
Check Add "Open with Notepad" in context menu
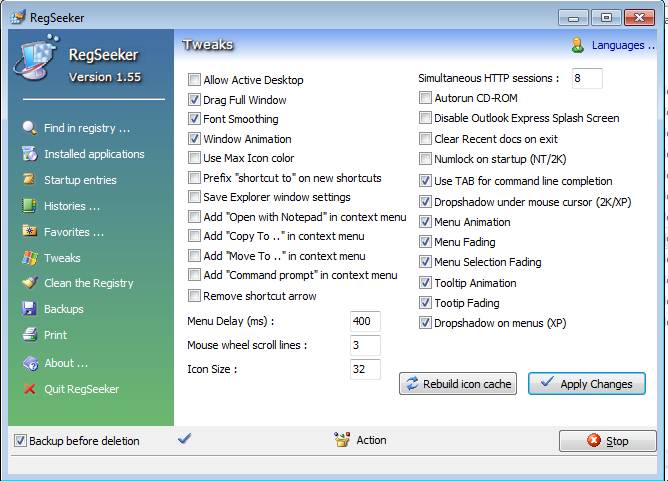(x=194, y=217)
